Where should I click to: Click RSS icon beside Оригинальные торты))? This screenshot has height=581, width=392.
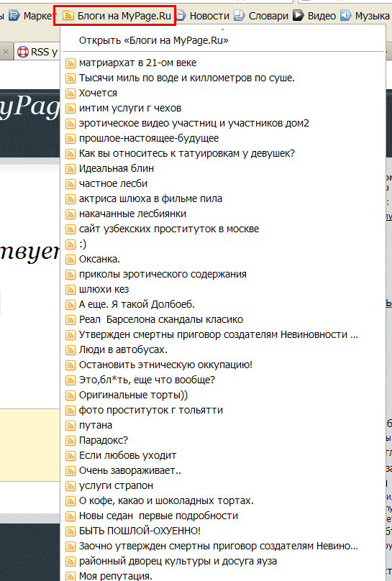(70, 395)
